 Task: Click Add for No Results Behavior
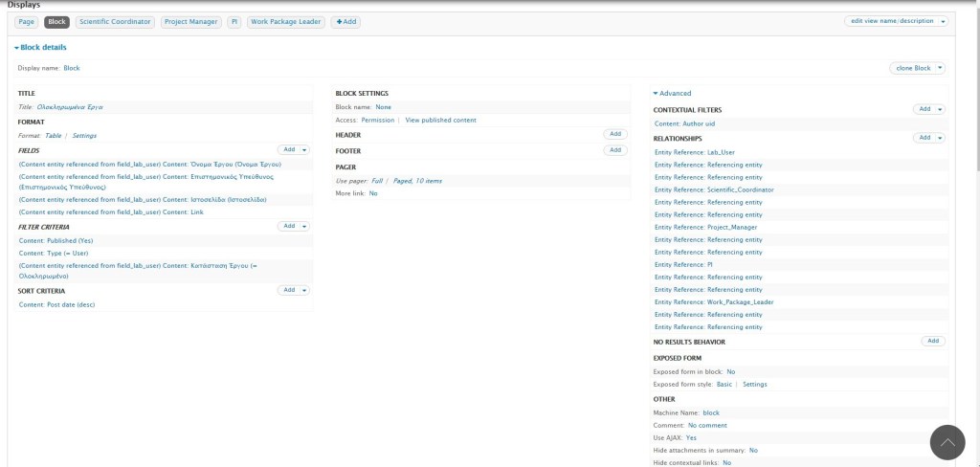click(x=932, y=341)
